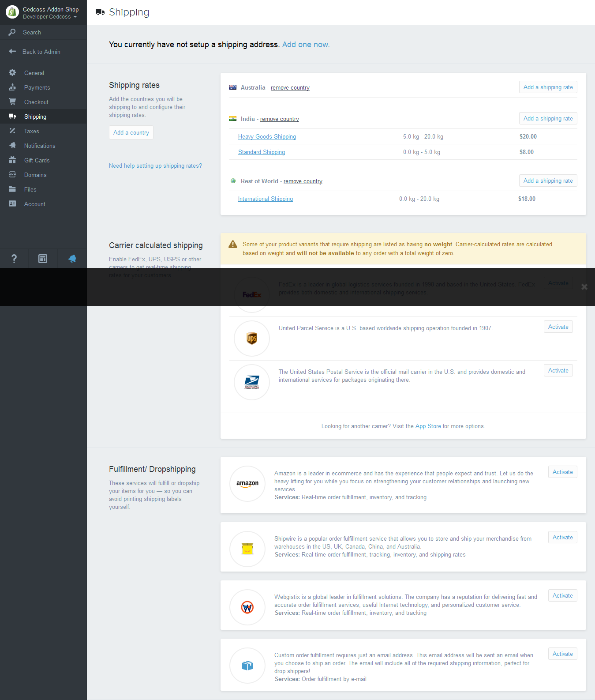Click the UPS carrier logo
The image size is (595, 700).
(x=252, y=339)
